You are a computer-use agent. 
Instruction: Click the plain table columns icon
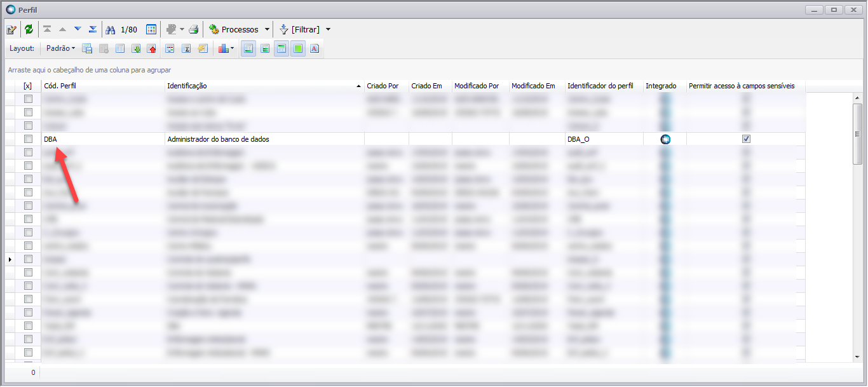120,48
